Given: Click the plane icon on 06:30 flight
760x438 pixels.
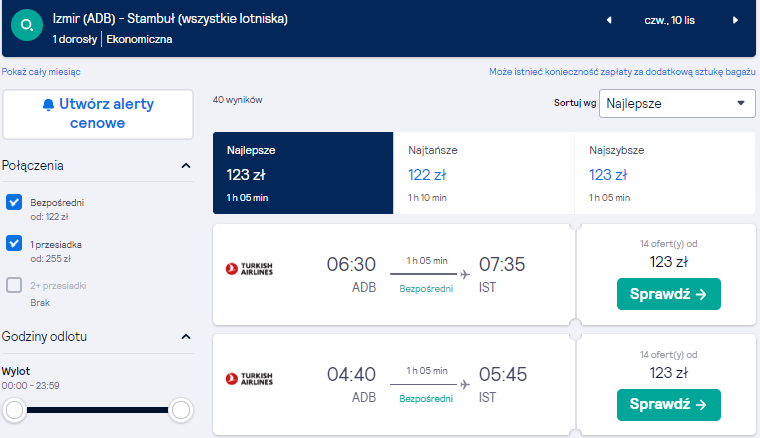Looking at the screenshot, I should coord(465,275).
